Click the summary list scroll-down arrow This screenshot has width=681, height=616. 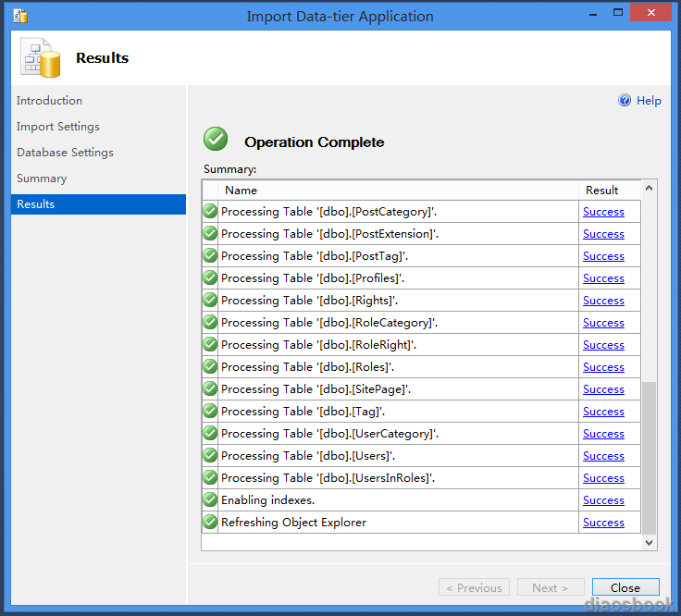[x=650, y=543]
